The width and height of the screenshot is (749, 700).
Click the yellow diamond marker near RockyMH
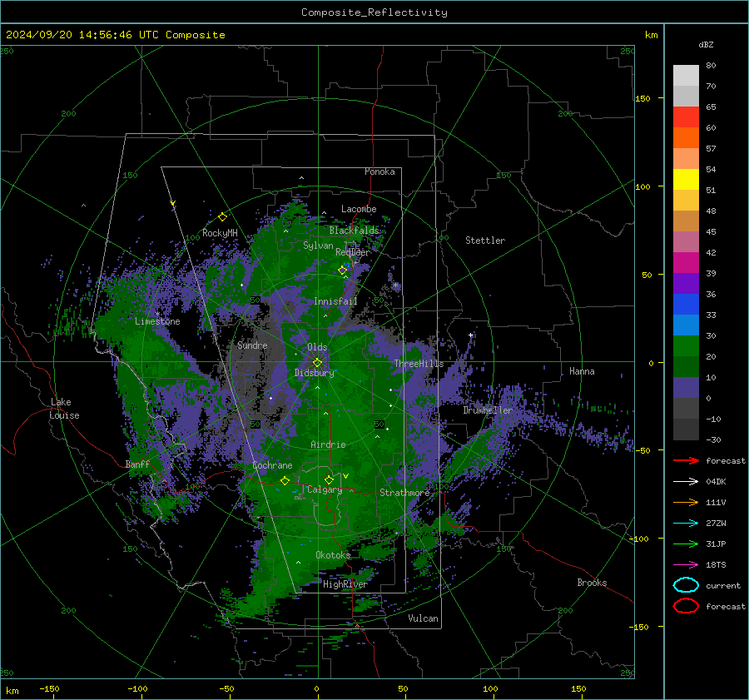tap(222, 217)
